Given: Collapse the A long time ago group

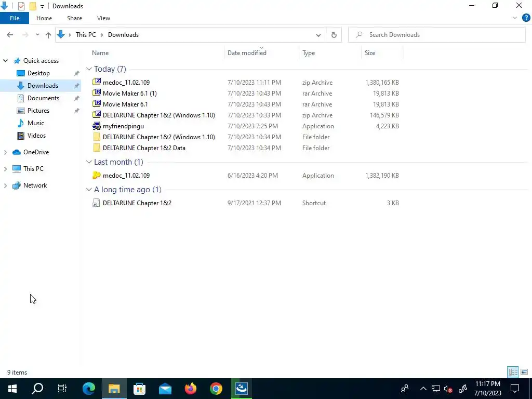Looking at the screenshot, I should [89, 189].
